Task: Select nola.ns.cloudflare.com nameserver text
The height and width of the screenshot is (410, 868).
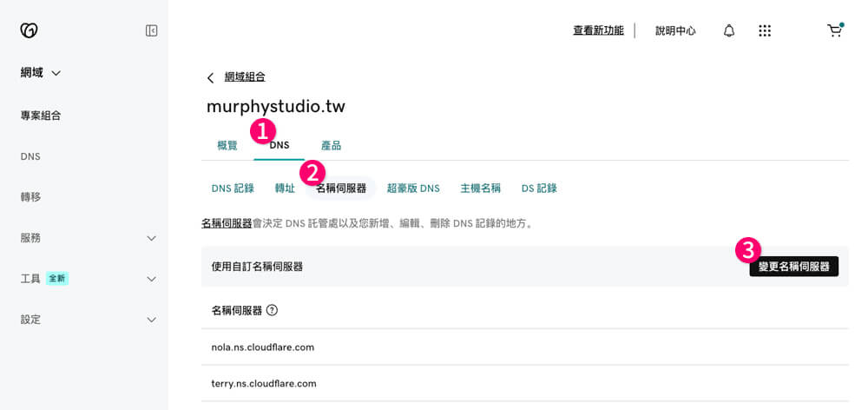Action: (x=263, y=347)
